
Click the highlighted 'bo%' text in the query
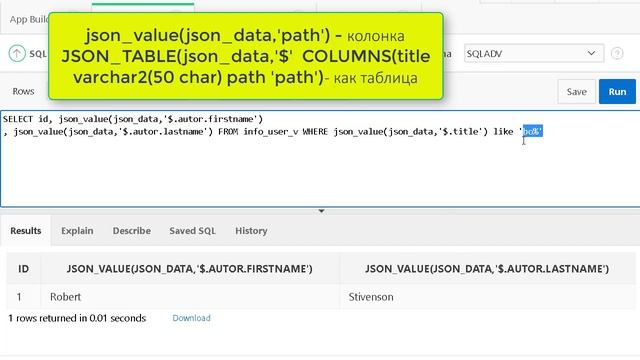click(533, 131)
